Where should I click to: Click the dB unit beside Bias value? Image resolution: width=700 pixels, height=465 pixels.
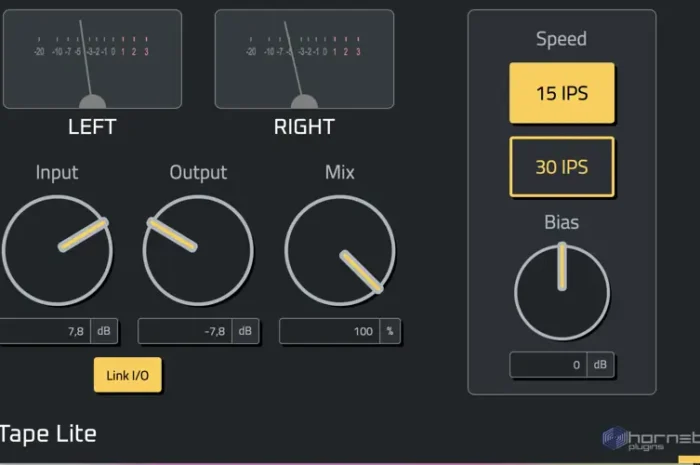tap(600, 365)
